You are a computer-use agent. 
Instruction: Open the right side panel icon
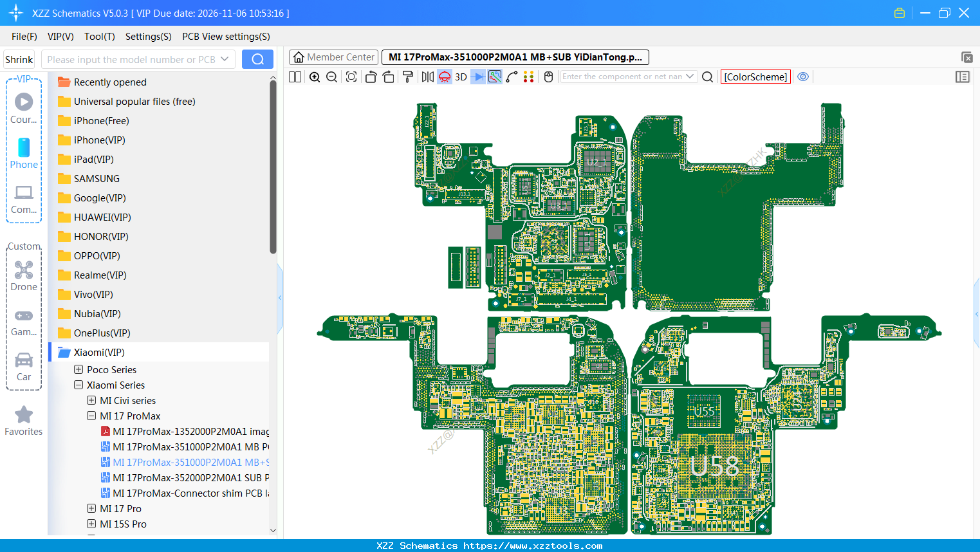tap(963, 77)
